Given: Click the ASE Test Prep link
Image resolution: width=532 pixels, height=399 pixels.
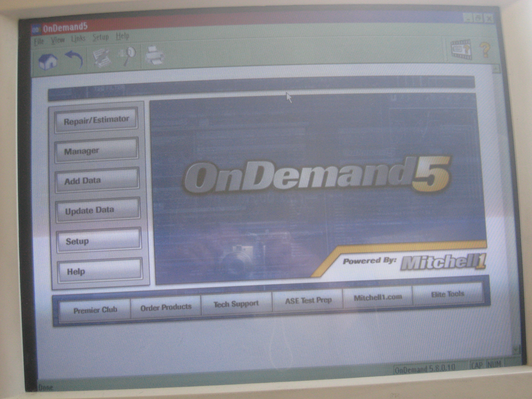Looking at the screenshot, I should [x=308, y=300].
